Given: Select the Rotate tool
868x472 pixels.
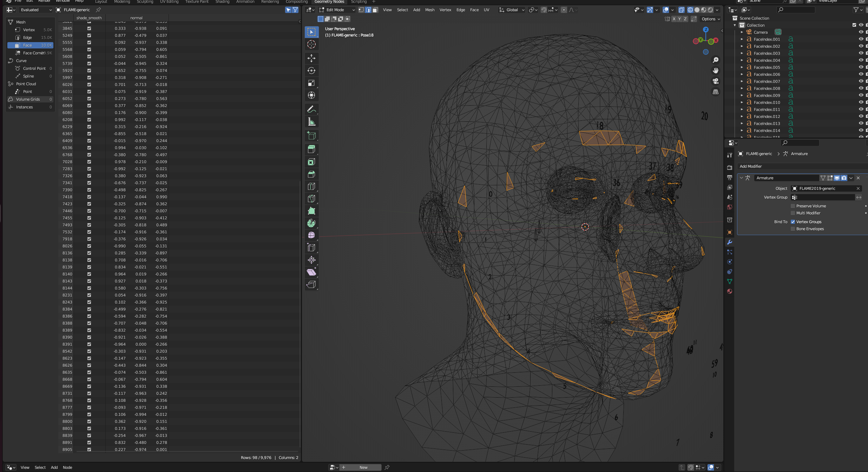Looking at the screenshot, I should [311, 71].
